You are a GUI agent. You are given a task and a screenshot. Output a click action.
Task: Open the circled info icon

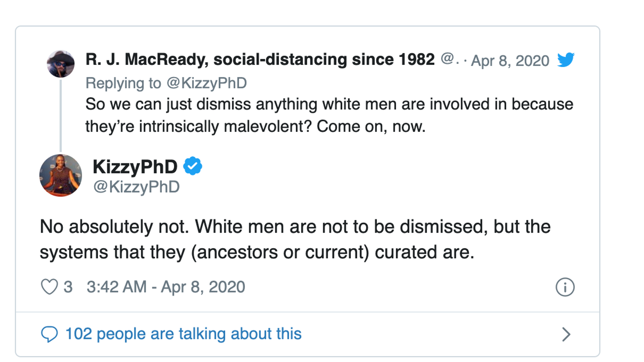click(565, 287)
